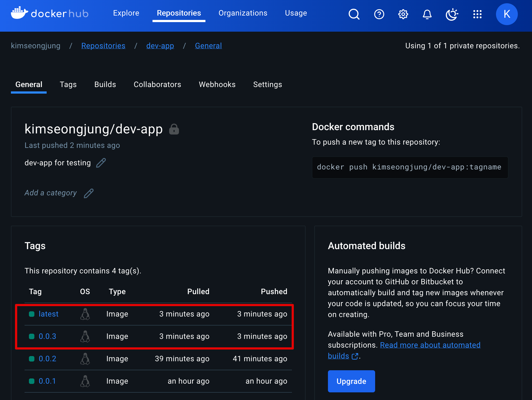Click the kimseongjung/dev-app repository title
The width and height of the screenshot is (532, 400).
94,129
